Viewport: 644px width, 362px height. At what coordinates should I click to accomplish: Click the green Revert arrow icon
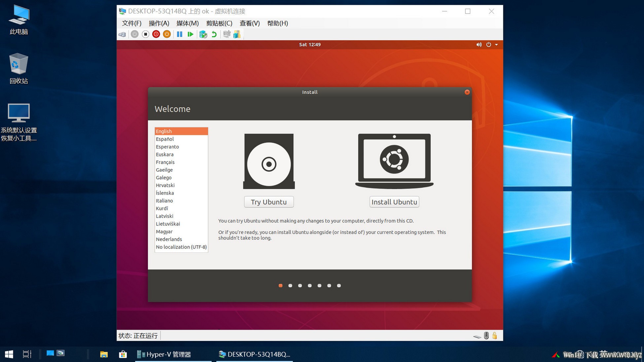click(214, 34)
